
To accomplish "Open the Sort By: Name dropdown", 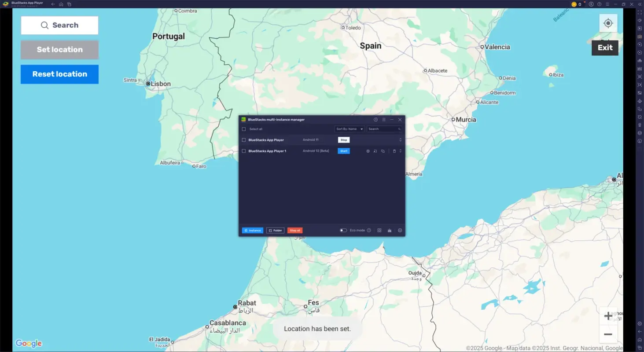I will click(x=349, y=129).
